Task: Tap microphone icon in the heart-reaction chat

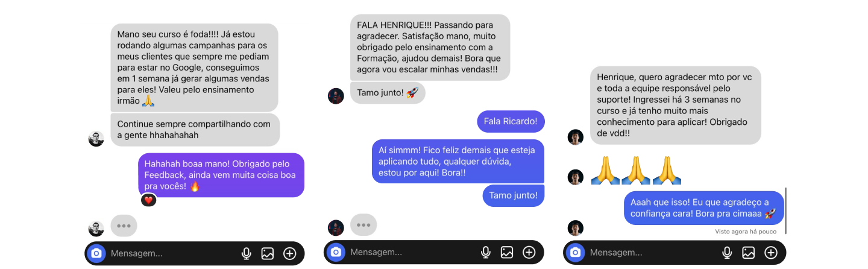Action: 246,253
